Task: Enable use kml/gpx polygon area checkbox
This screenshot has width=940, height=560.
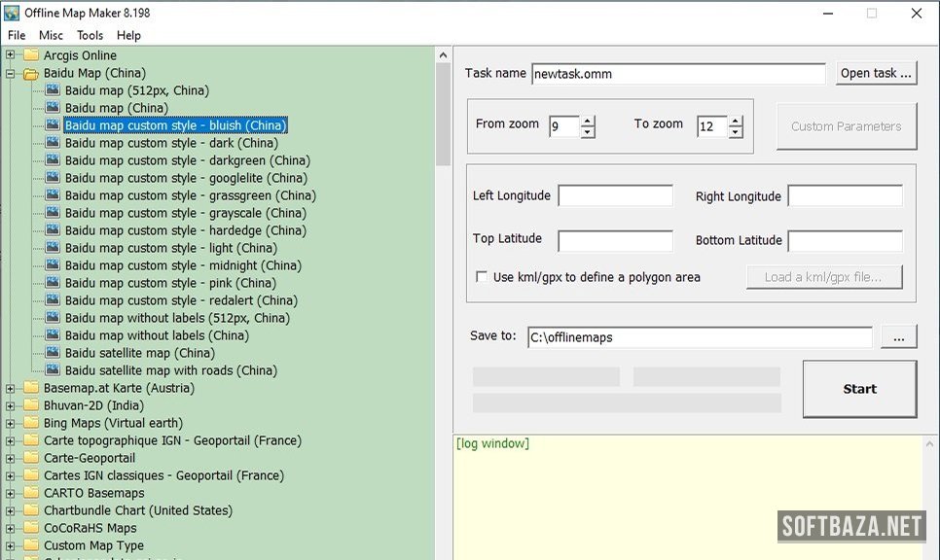Action: point(482,277)
